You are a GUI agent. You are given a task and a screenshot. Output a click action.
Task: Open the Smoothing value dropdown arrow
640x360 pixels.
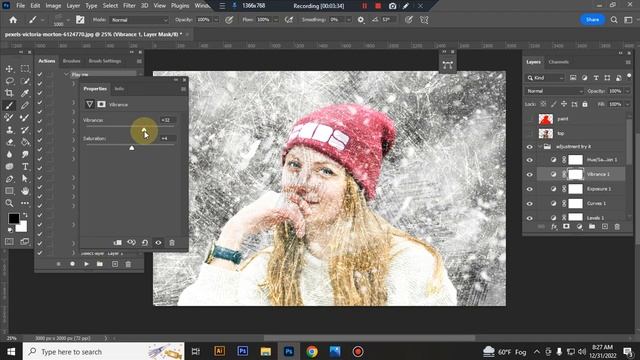(x=348, y=20)
